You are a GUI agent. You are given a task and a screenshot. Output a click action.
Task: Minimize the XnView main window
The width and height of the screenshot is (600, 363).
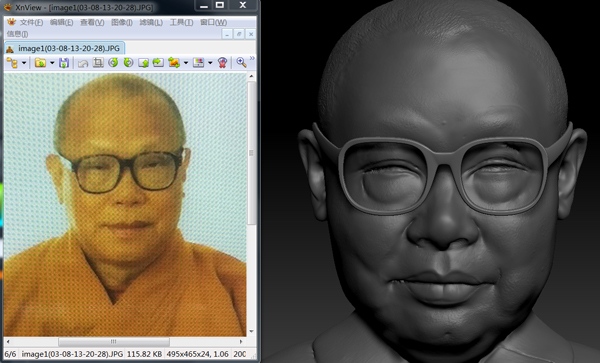[x=204, y=5]
